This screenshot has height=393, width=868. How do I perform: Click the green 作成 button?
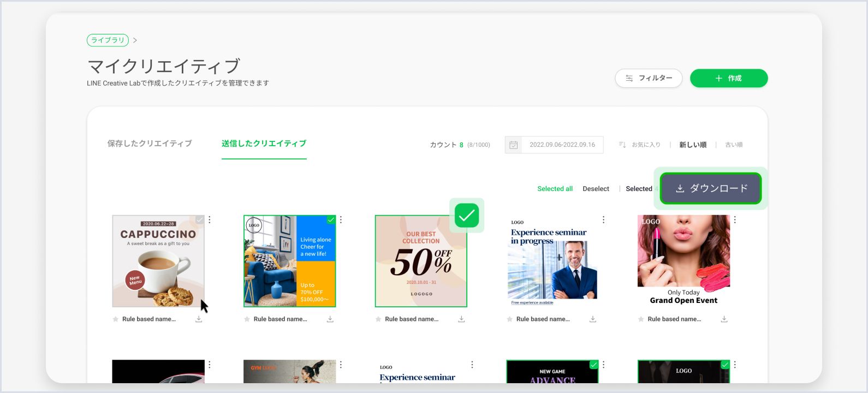pos(729,78)
